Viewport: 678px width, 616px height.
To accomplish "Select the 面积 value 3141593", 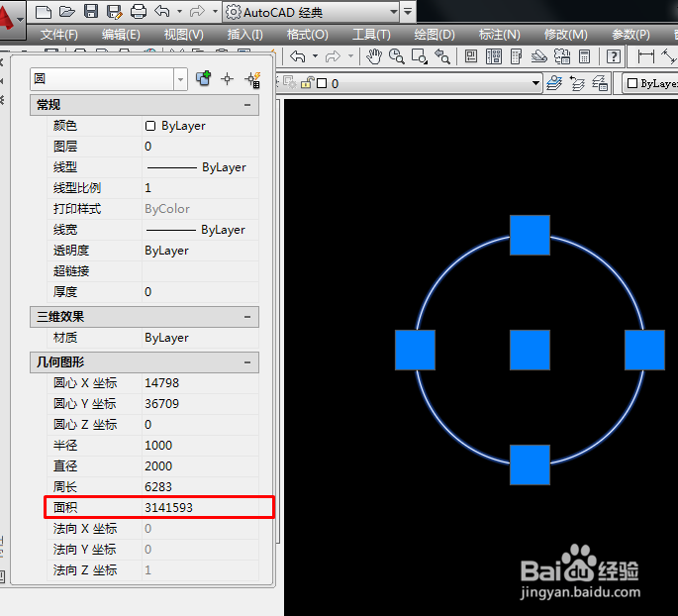I will (x=200, y=507).
